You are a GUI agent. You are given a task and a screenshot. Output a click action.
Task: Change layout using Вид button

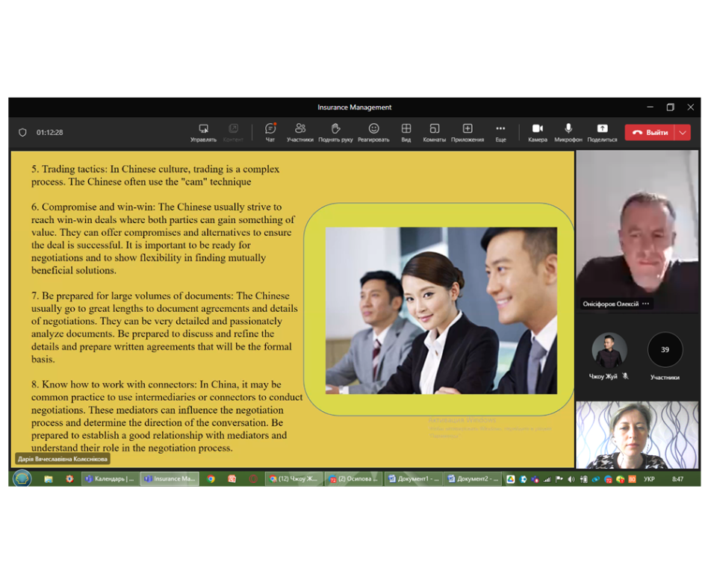[406, 133]
